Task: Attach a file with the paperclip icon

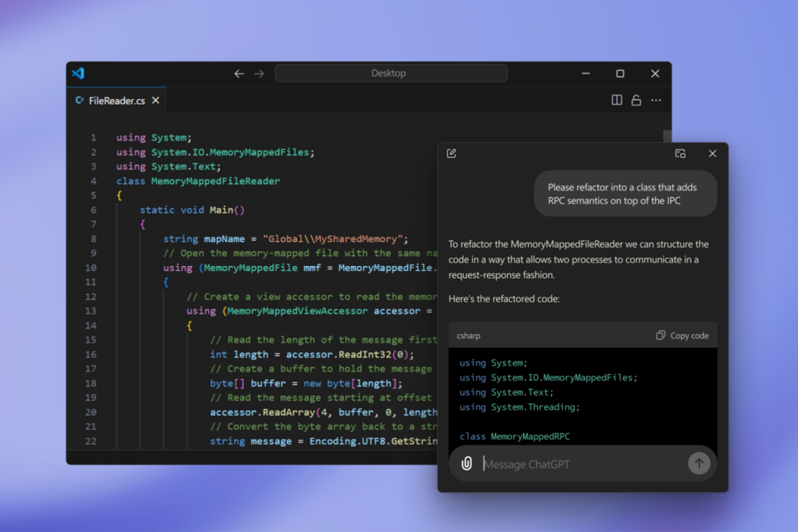Action: pos(467,464)
